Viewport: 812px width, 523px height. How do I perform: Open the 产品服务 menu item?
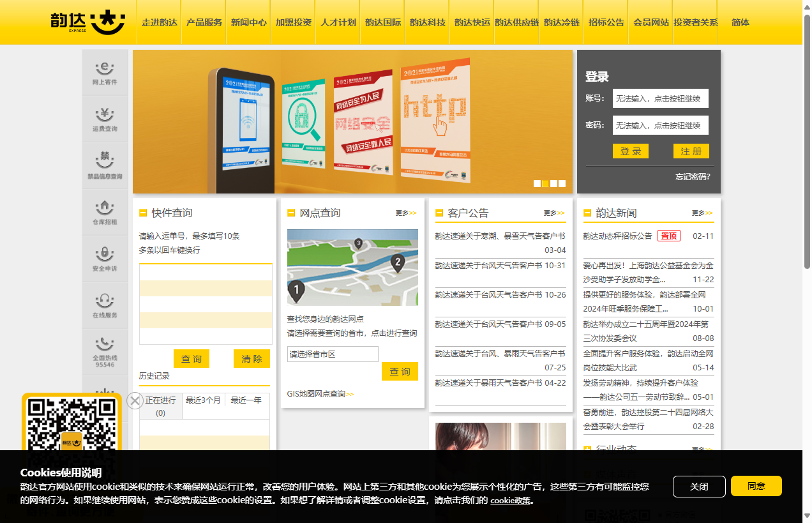pos(204,22)
